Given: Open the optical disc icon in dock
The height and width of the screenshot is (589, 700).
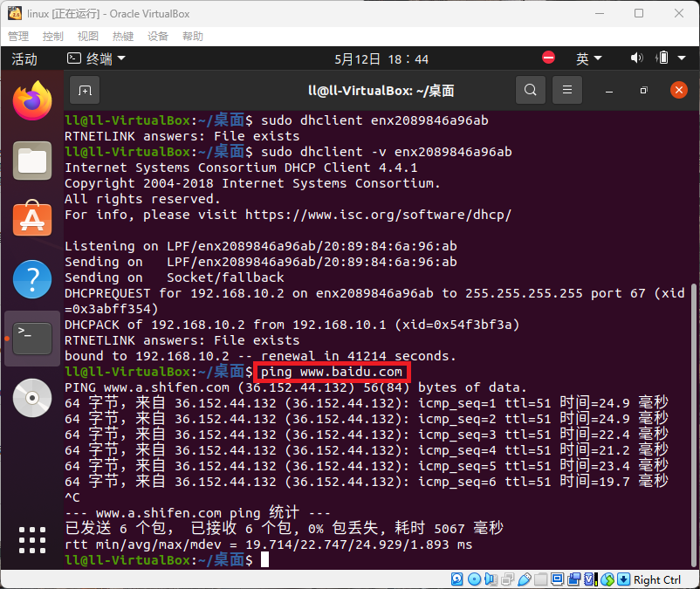Looking at the screenshot, I should tap(32, 398).
